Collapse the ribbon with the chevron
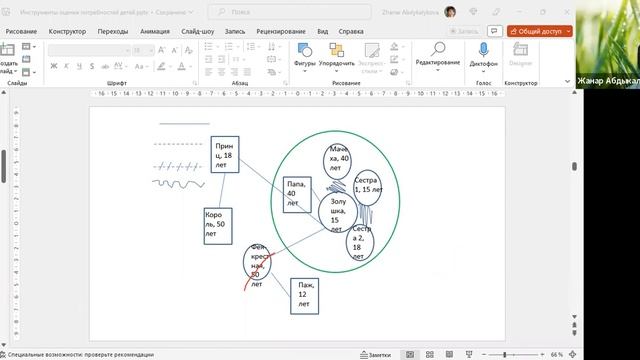The width and height of the screenshot is (640, 360). coord(567,81)
